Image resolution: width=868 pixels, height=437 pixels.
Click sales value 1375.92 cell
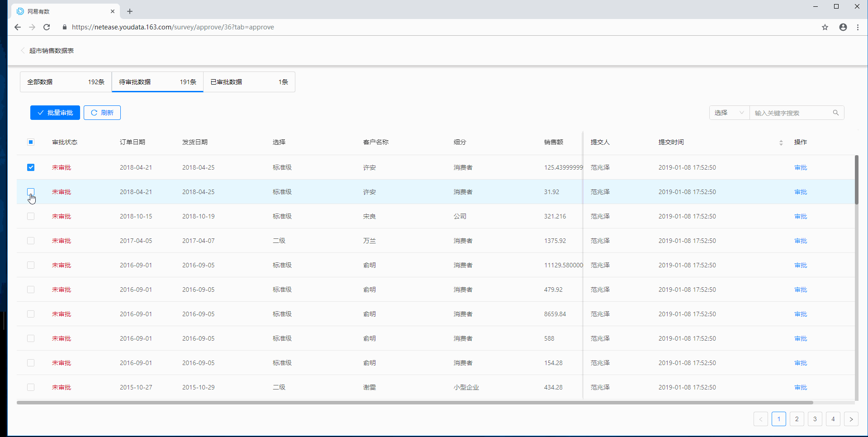(555, 241)
